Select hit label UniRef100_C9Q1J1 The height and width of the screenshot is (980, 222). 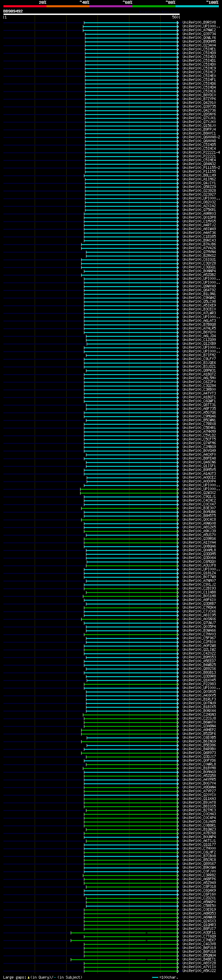pyautogui.click(x=199, y=496)
